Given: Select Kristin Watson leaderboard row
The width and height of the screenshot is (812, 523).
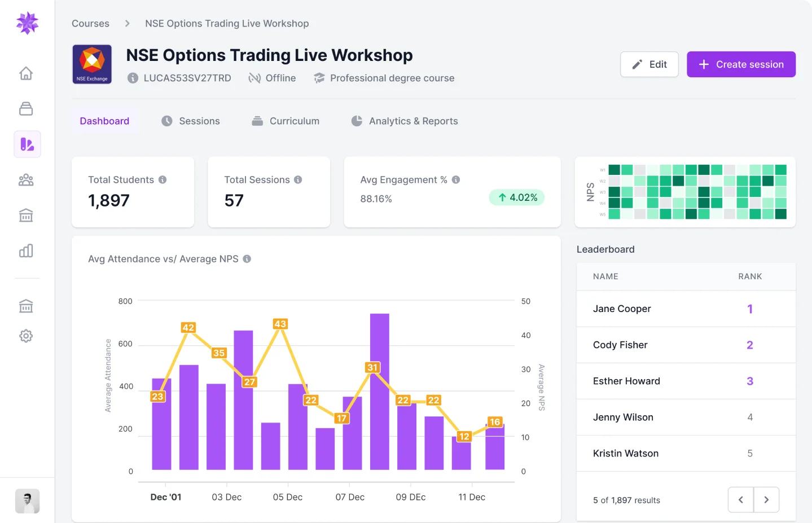Looking at the screenshot, I should click(x=686, y=453).
